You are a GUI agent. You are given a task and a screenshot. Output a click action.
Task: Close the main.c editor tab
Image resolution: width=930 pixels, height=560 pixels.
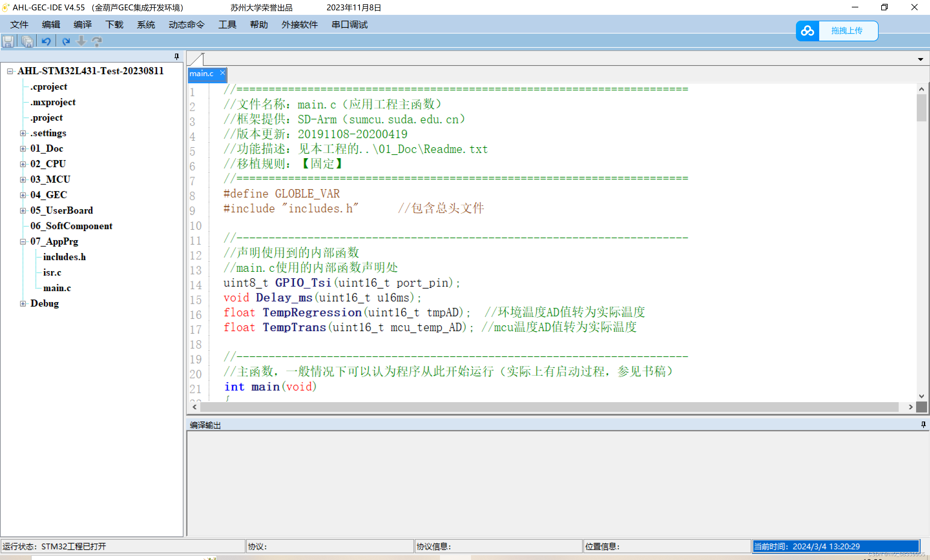click(222, 73)
